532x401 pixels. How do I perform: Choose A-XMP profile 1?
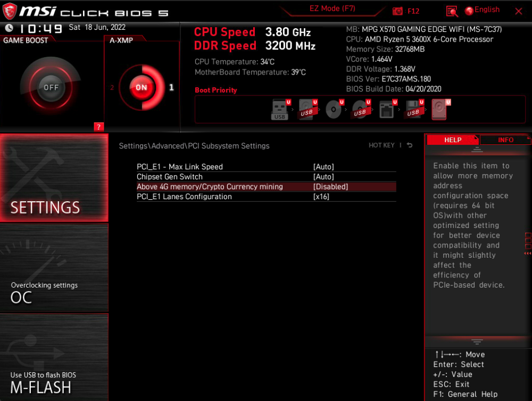pos(171,87)
